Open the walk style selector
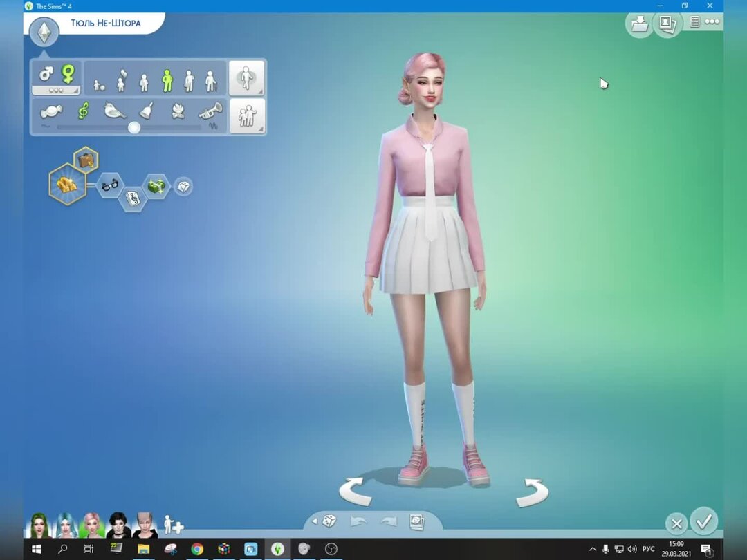 (x=247, y=78)
